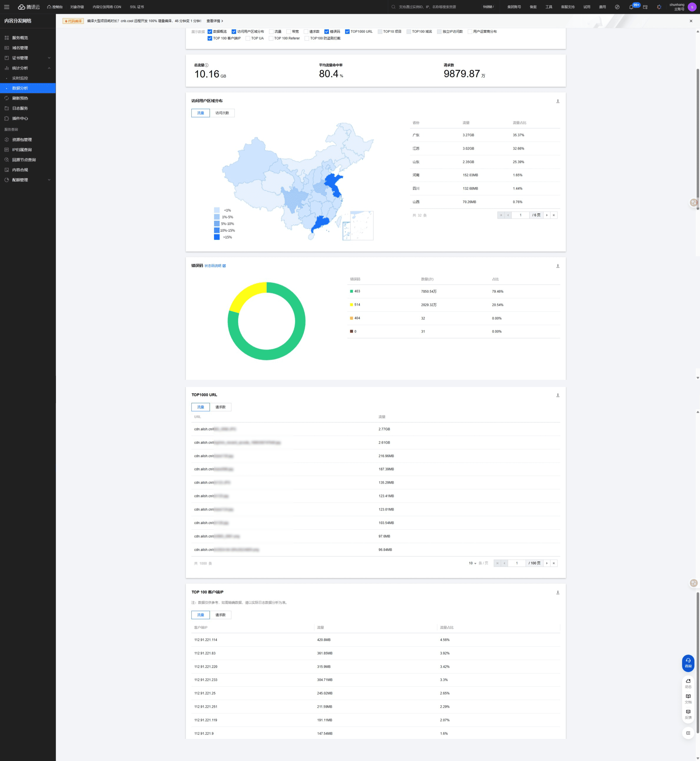
Task: Download the TOP1000 URL list
Action: click(x=558, y=395)
